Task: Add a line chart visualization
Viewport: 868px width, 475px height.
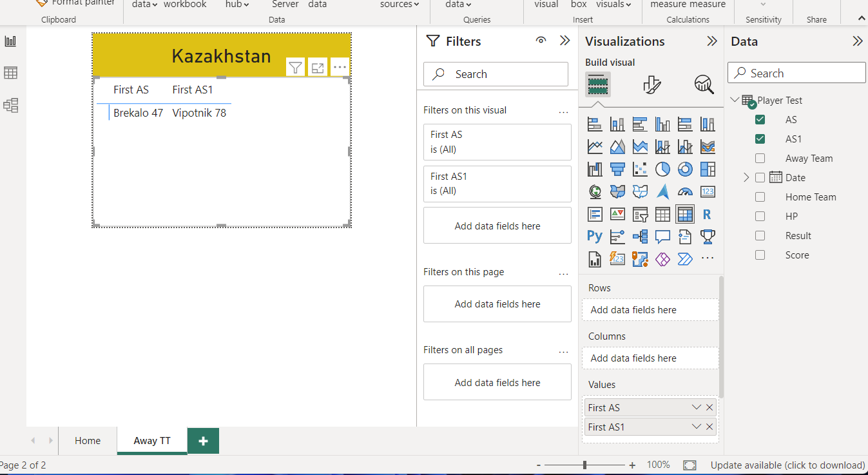Action: 595,146
